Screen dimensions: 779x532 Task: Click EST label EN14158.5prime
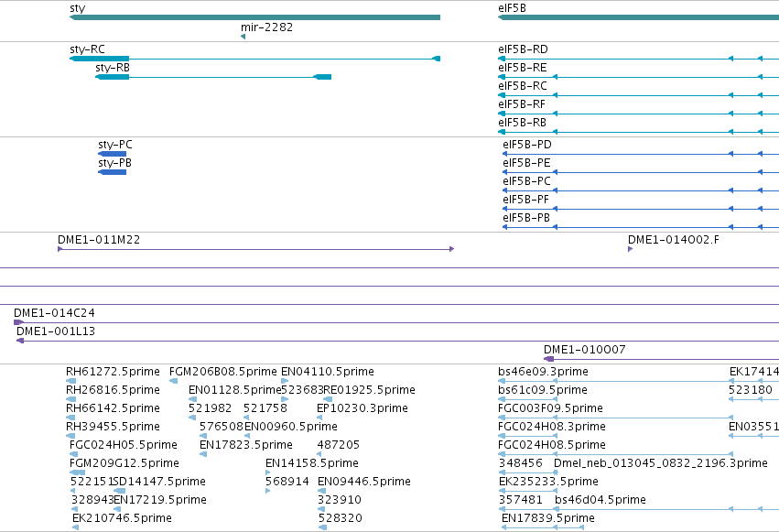coord(312,463)
